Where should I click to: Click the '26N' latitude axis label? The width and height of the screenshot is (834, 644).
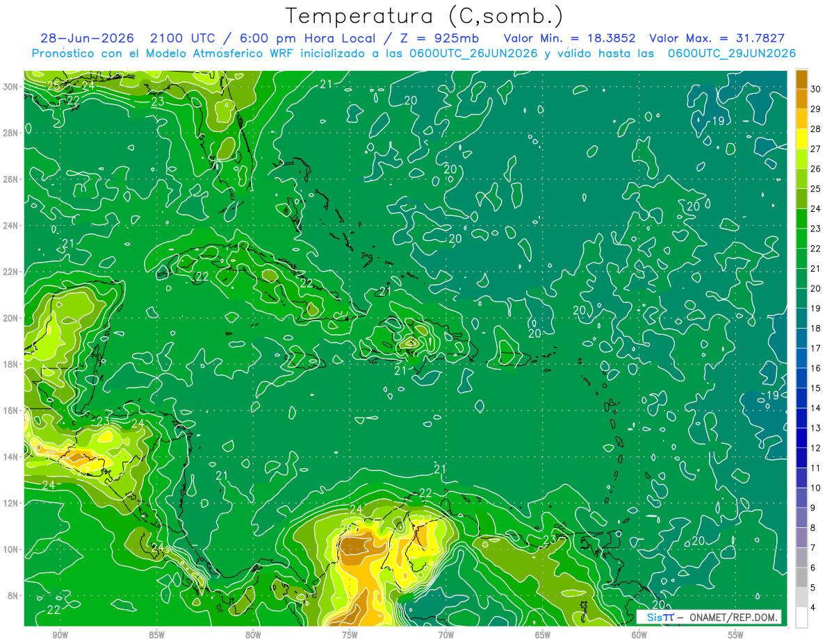12,179
